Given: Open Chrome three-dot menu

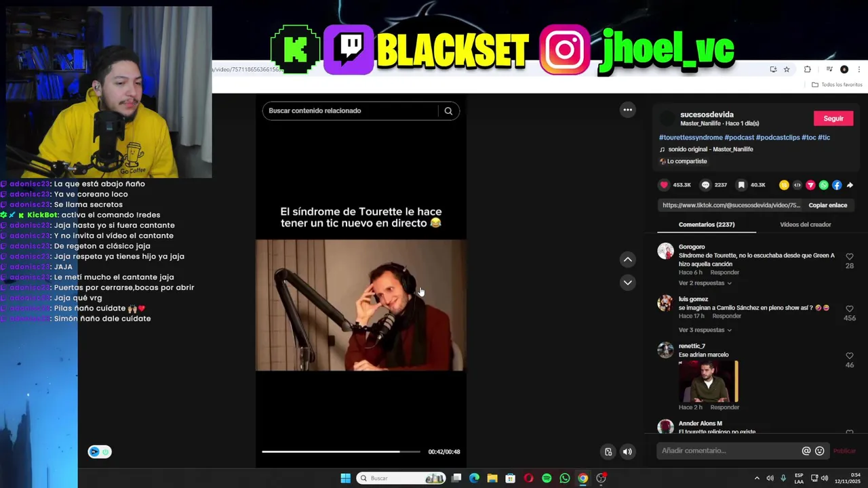Looking at the screenshot, I should tap(859, 69).
